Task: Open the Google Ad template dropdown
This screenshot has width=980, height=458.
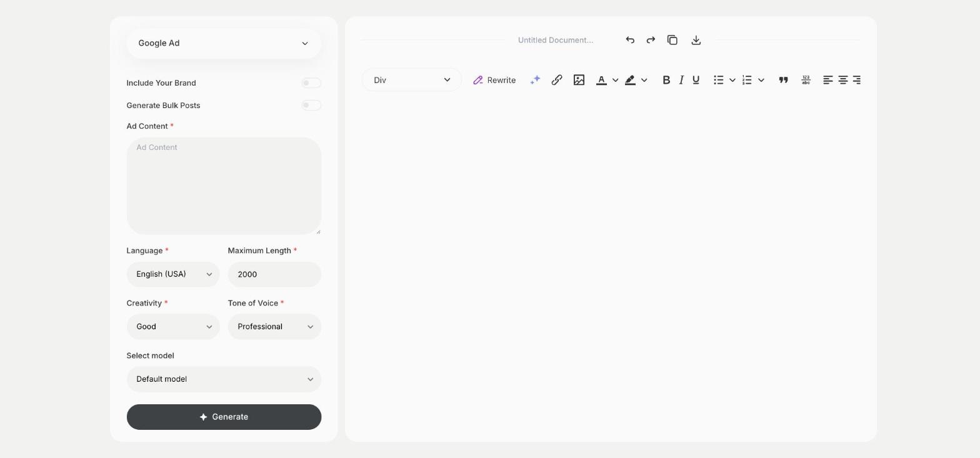Action: tap(224, 43)
